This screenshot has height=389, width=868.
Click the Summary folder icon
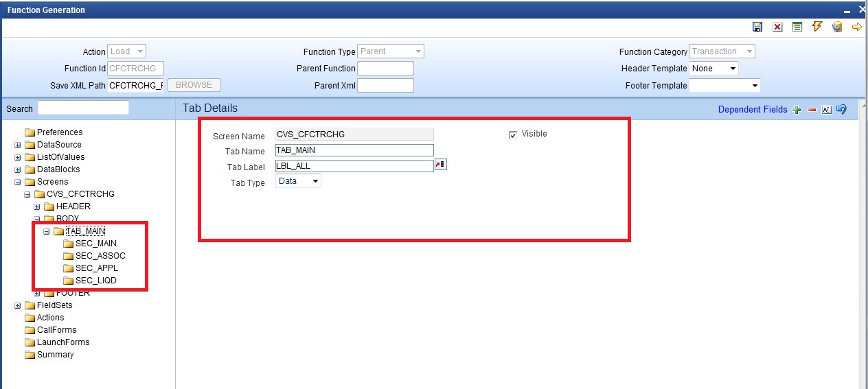(30, 355)
